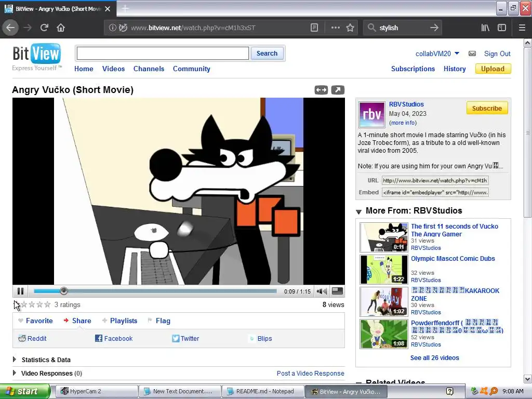Switch to fullscreen video icon
Screen dimensions: 532x399
(337, 291)
